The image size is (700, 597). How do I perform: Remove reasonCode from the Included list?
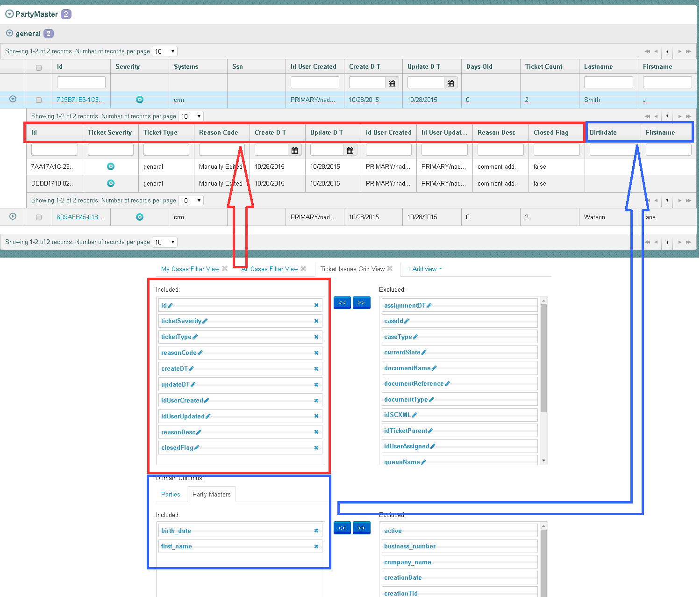pos(316,353)
